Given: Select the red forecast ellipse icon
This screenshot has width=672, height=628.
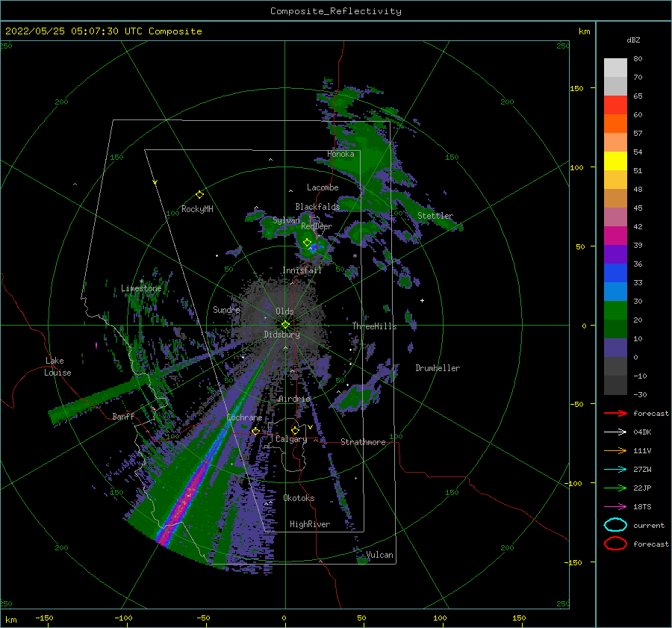Looking at the screenshot, I should 615,544.
